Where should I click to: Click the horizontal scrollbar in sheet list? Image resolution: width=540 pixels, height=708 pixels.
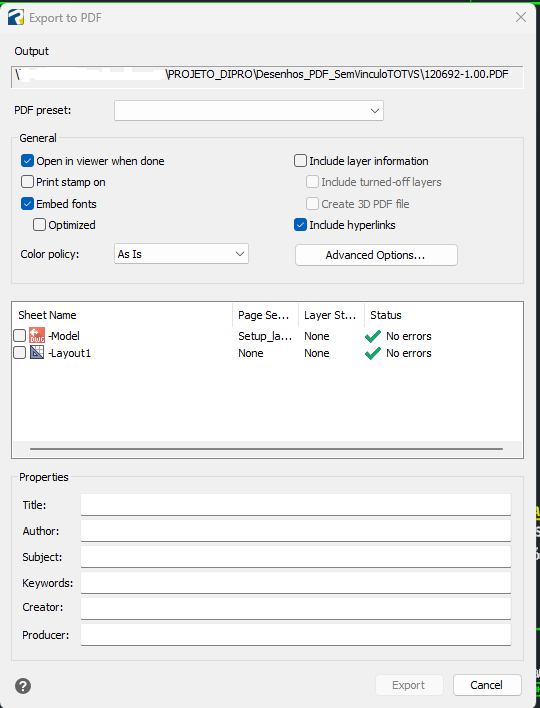pos(266,449)
